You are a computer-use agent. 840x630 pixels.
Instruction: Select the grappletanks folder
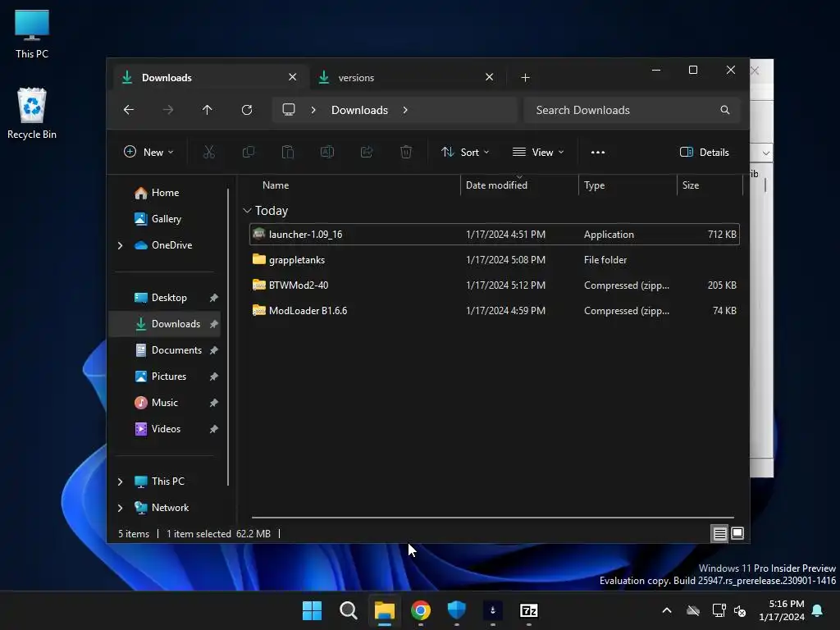click(x=494, y=260)
